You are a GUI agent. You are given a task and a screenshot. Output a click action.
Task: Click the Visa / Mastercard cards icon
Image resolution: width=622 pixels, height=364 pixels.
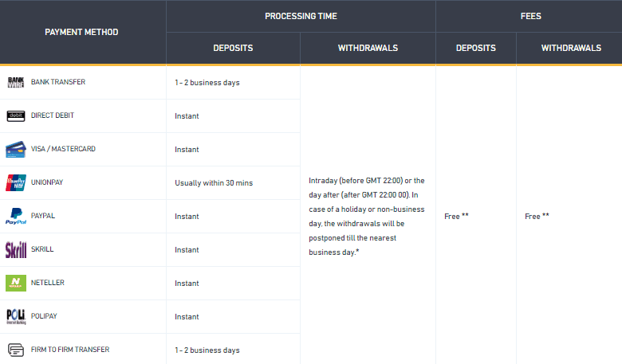[x=16, y=149]
